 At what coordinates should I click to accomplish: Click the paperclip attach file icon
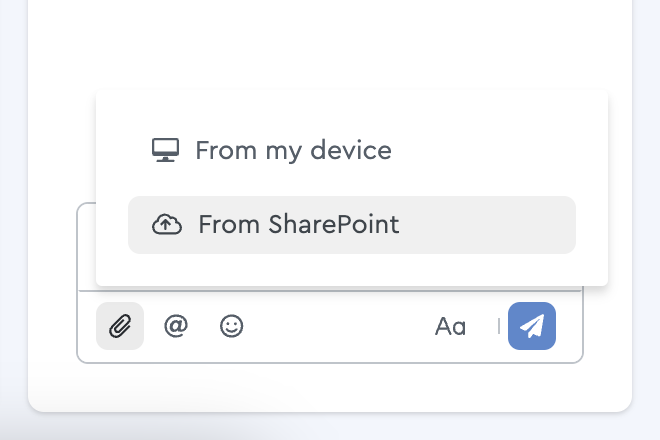click(120, 326)
